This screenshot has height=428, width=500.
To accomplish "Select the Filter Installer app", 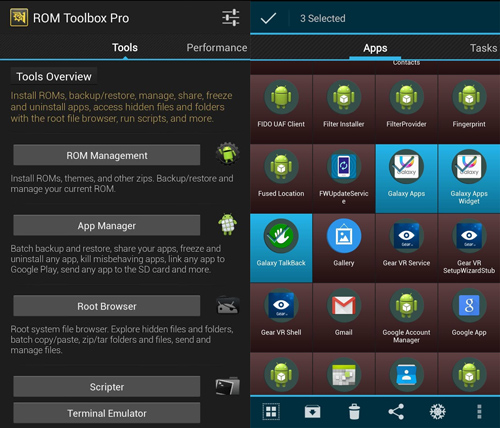I will click(x=344, y=109).
